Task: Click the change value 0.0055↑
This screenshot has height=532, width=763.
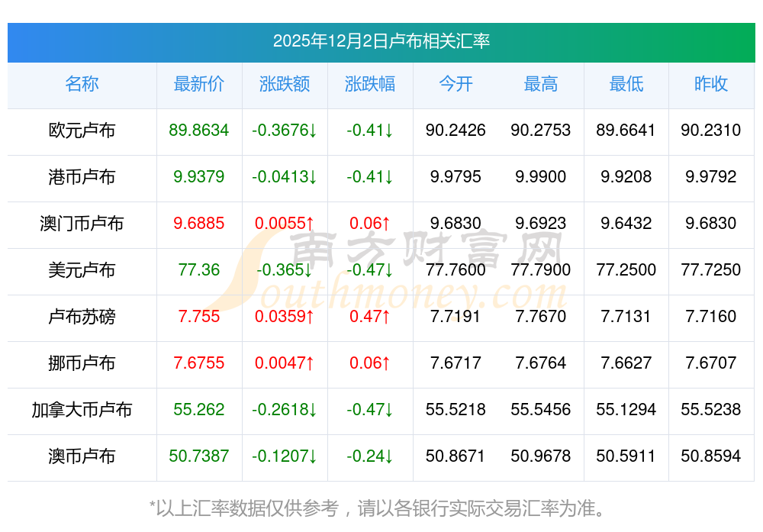Action: click(x=285, y=224)
